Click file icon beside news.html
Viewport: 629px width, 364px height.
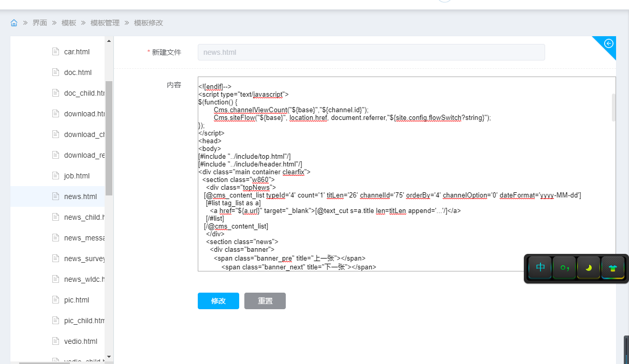coord(55,196)
